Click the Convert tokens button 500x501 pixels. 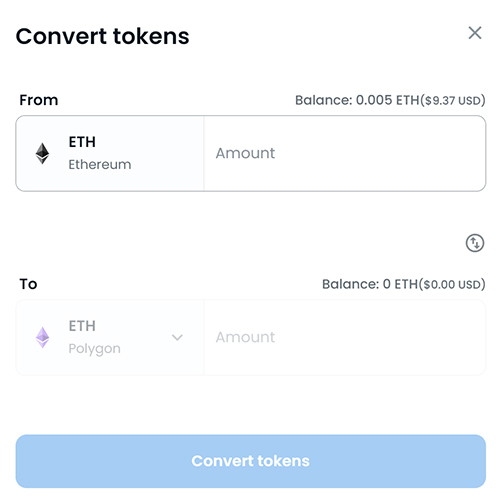coord(251,461)
